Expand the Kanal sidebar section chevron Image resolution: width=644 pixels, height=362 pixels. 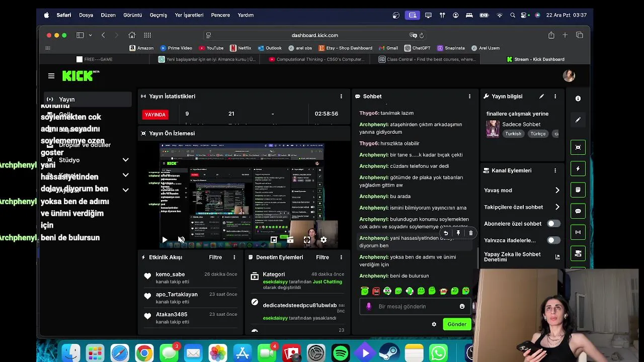pos(125,175)
